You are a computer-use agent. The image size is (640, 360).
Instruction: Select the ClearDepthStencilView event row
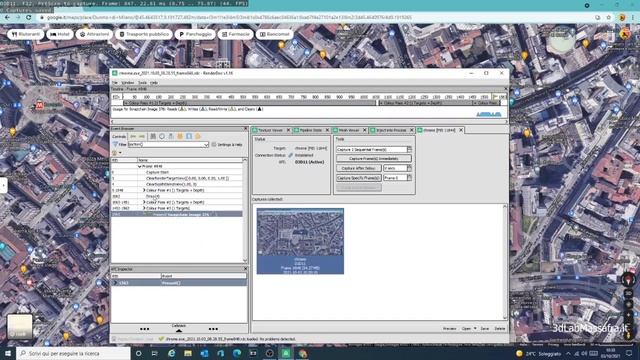coord(177,184)
